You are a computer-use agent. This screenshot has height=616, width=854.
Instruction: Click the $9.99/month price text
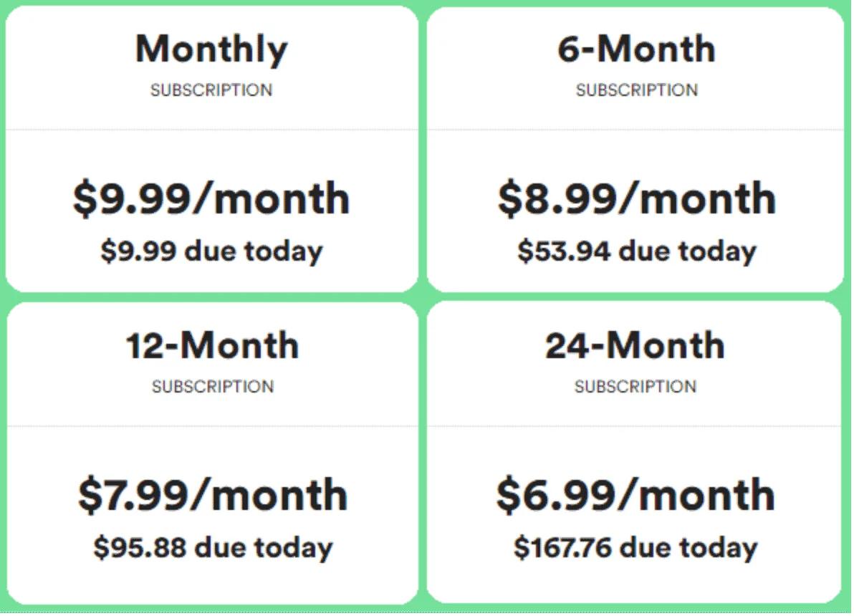(211, 199)
